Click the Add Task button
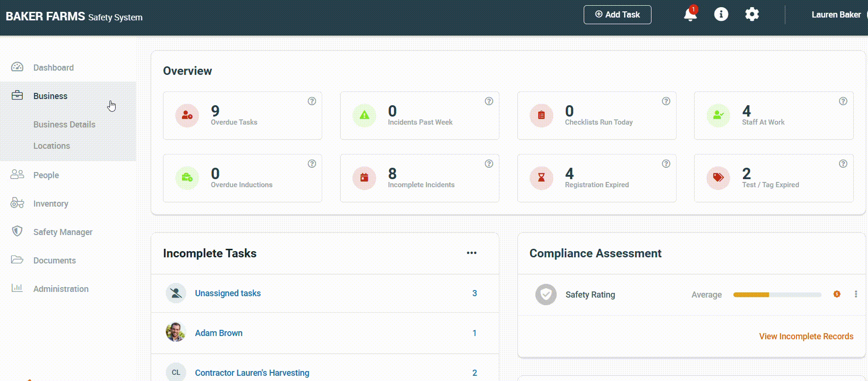Screen dimensions: 868x381 tap(617, 15)
